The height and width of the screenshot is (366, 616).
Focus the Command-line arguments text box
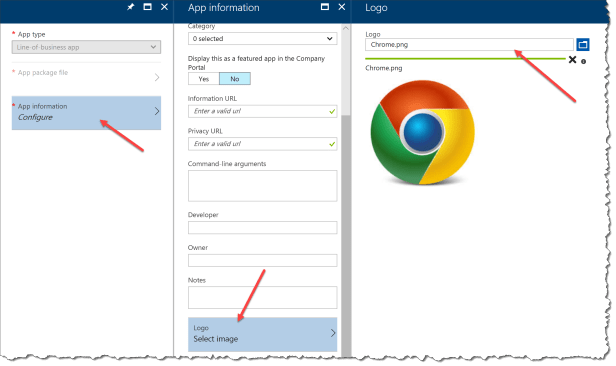click(262, 186)
